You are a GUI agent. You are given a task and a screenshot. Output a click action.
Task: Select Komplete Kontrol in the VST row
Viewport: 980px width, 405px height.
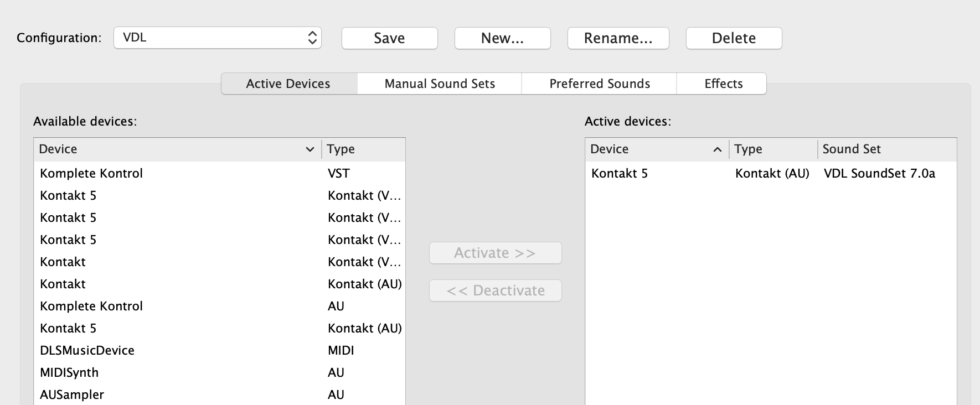point(220,173)
